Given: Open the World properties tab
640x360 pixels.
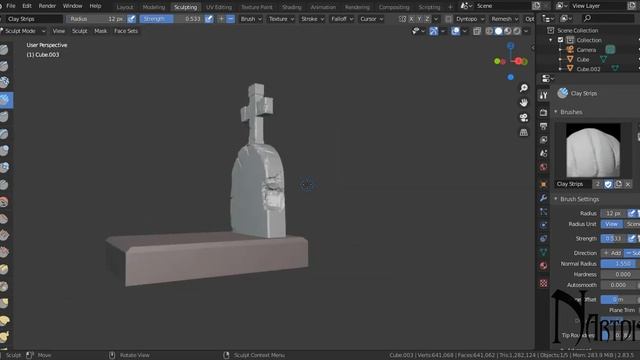Looking at the screenshot, I should coord(543,167).
